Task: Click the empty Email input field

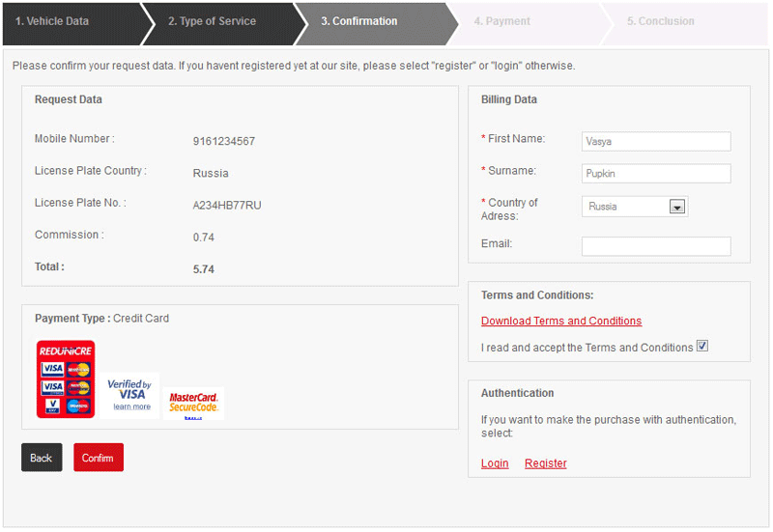Action: click(656, 246)
